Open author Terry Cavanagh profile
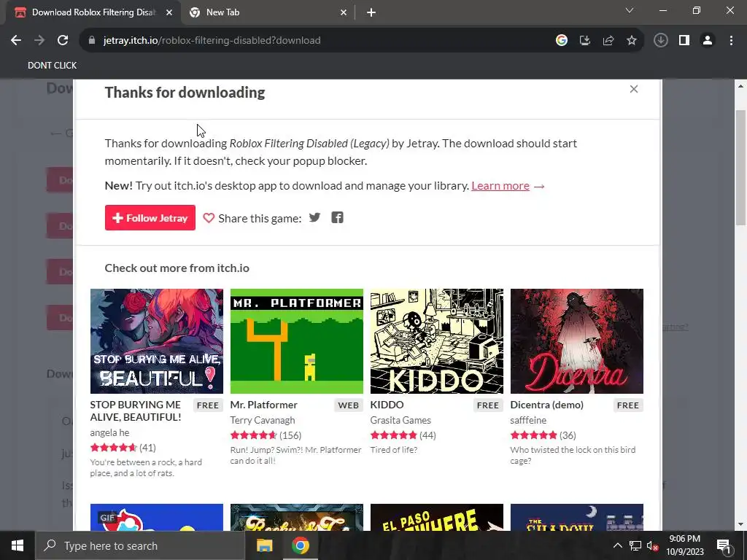Viewport: 747px width, 560px height. point(263,420)
